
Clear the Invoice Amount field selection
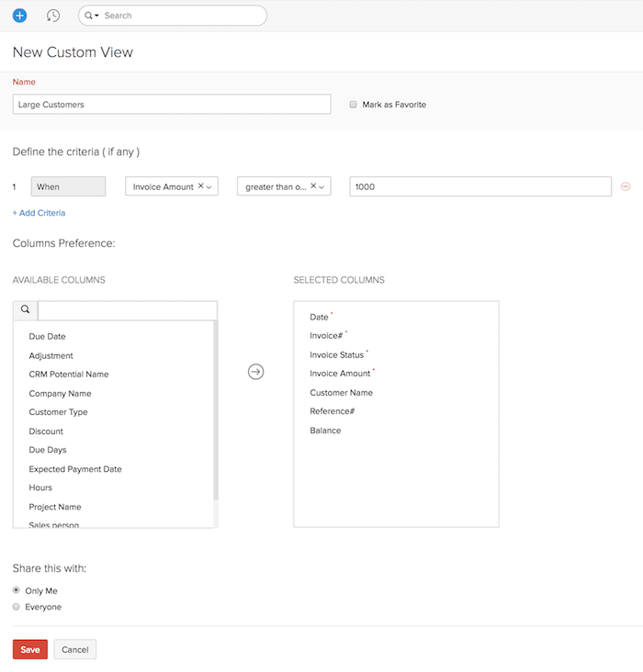tap(200, 186)
